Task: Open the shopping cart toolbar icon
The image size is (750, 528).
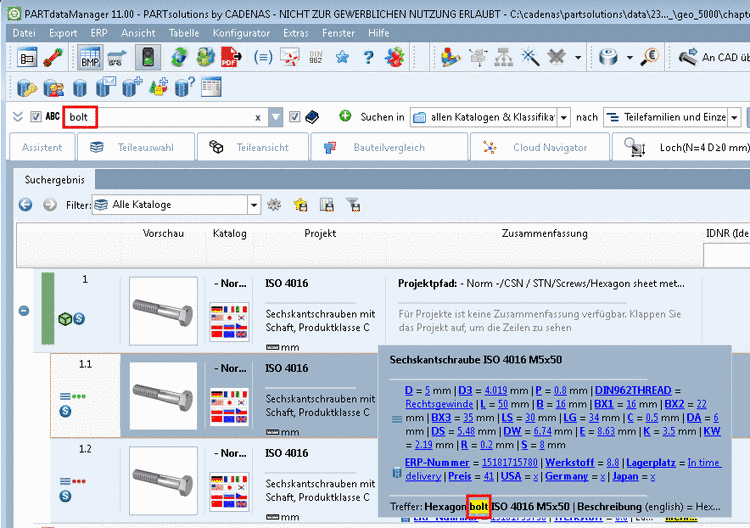Action: tap(117, 58)
